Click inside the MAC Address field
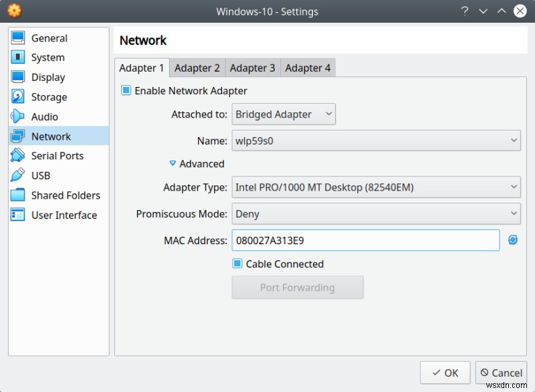The height and width of the screenshot is (392, 535). click(x=364, y=240)
